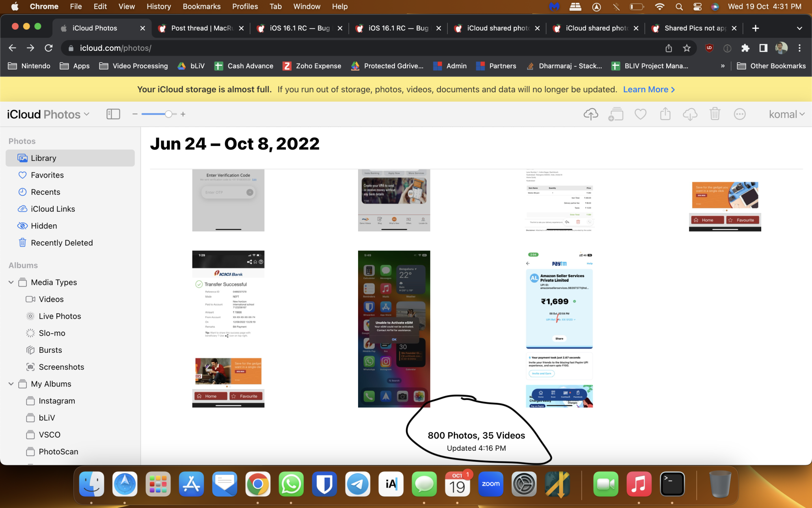Screen dimensions: 812x508
Task: Open the iCloud Photos app switcher dropdown
Action: 48,114
